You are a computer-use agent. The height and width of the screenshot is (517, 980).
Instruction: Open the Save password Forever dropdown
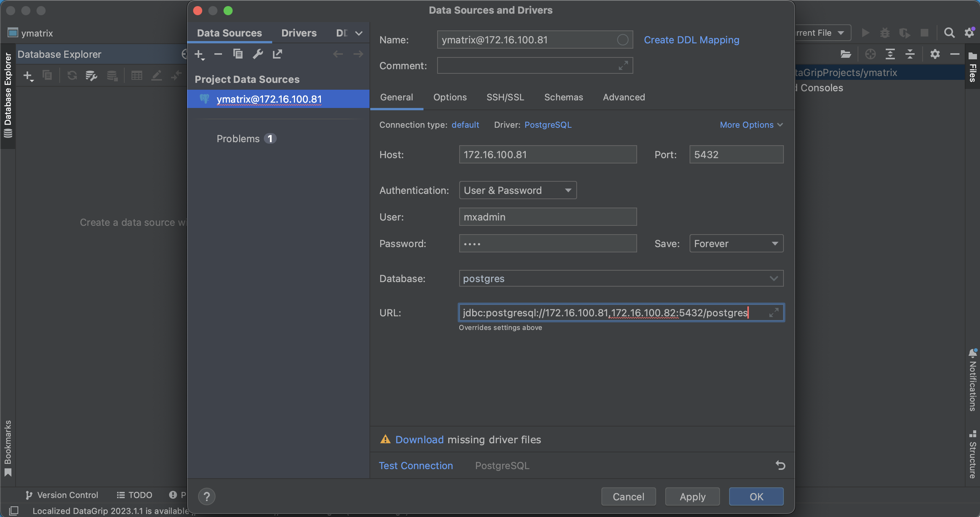pyautogui.click(x=736, y=243)
